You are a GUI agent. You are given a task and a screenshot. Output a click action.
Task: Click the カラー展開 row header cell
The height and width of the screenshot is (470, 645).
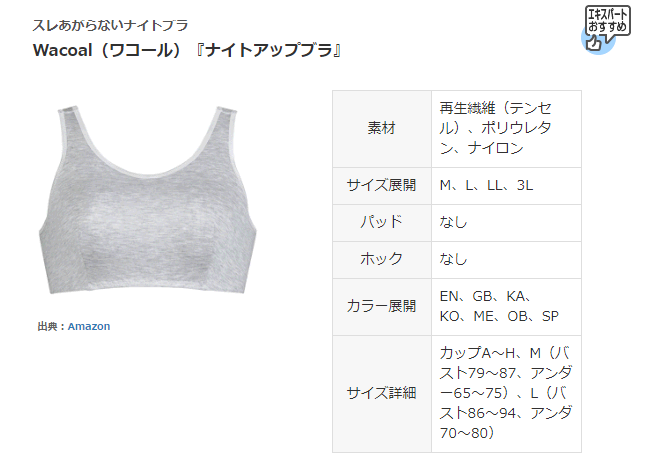(382, 307)
